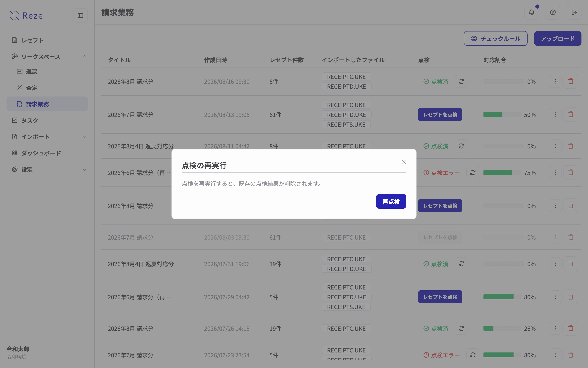Delete the row with 75% progress

click(571, 173)
